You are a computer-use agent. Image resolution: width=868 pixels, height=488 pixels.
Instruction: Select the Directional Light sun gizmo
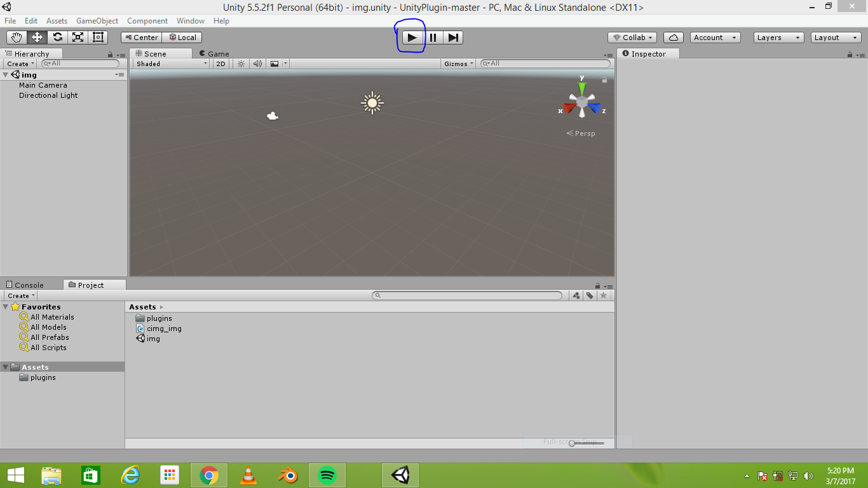[372, 103]
